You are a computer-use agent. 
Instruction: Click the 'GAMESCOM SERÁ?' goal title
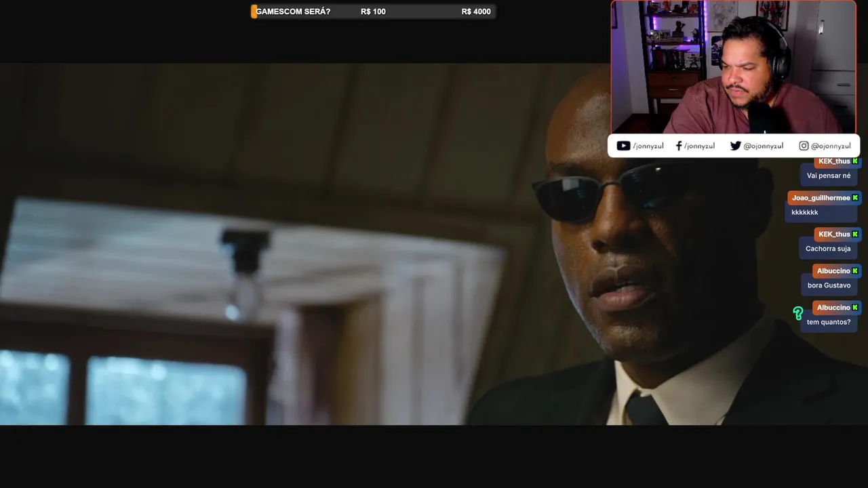coord(293,12)
